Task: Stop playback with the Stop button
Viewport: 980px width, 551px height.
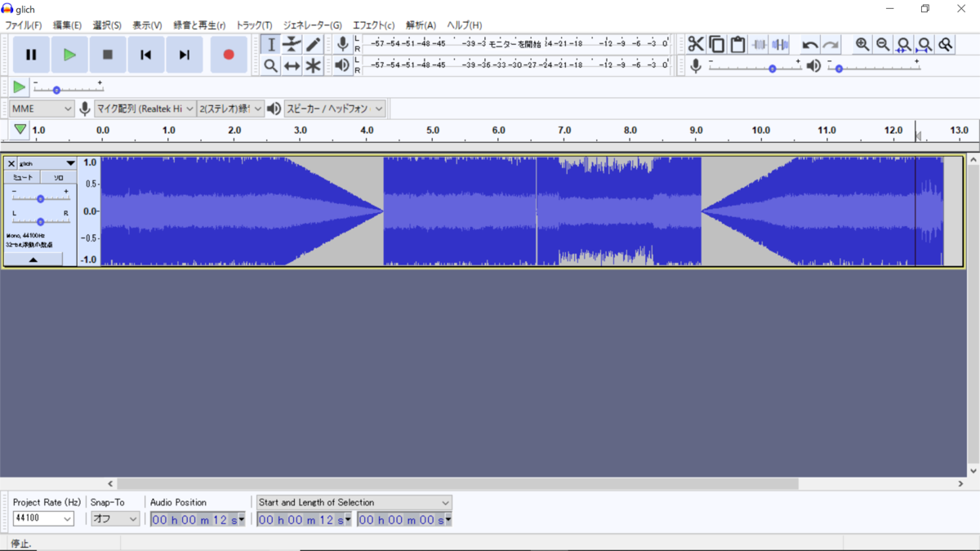Action: [x=108, y=55]
